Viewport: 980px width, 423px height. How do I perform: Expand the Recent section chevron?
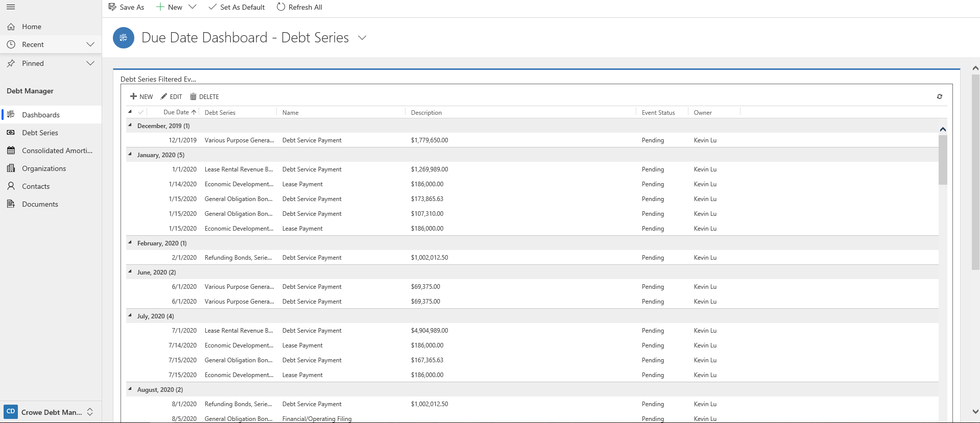(x=90, y=44)
